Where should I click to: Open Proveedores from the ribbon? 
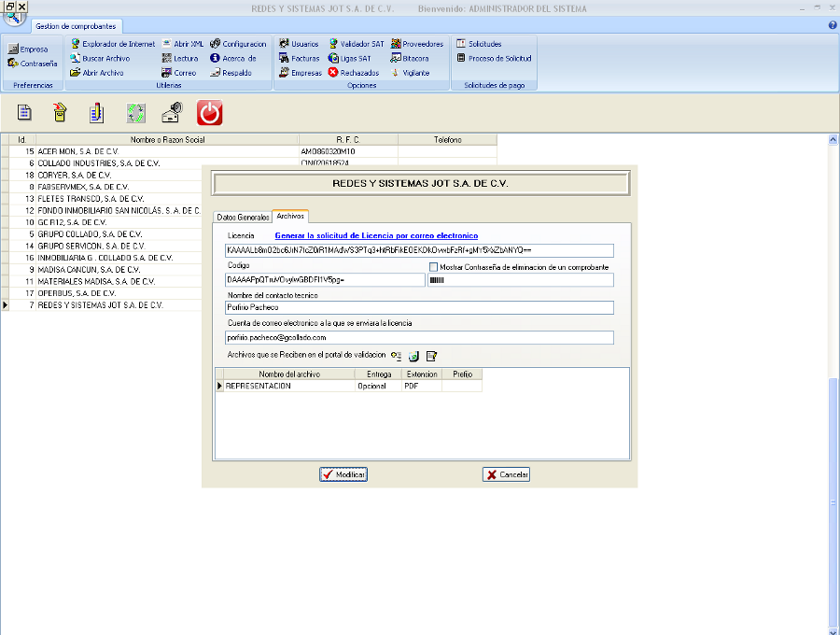416,44
